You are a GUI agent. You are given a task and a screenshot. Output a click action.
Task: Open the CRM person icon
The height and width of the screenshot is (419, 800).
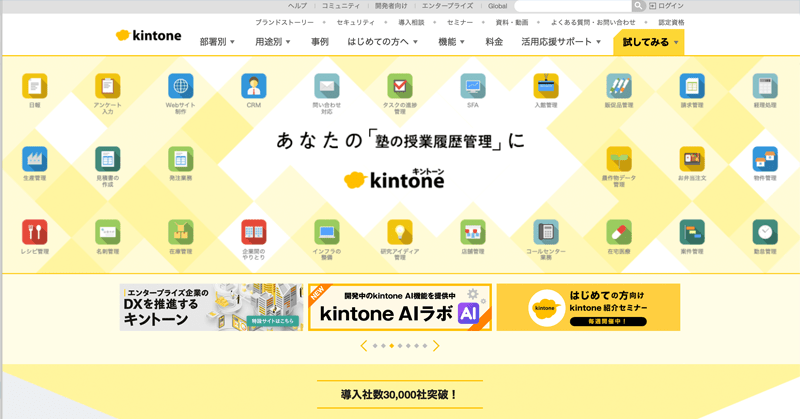pyautogui.click(x=254, y=86)
